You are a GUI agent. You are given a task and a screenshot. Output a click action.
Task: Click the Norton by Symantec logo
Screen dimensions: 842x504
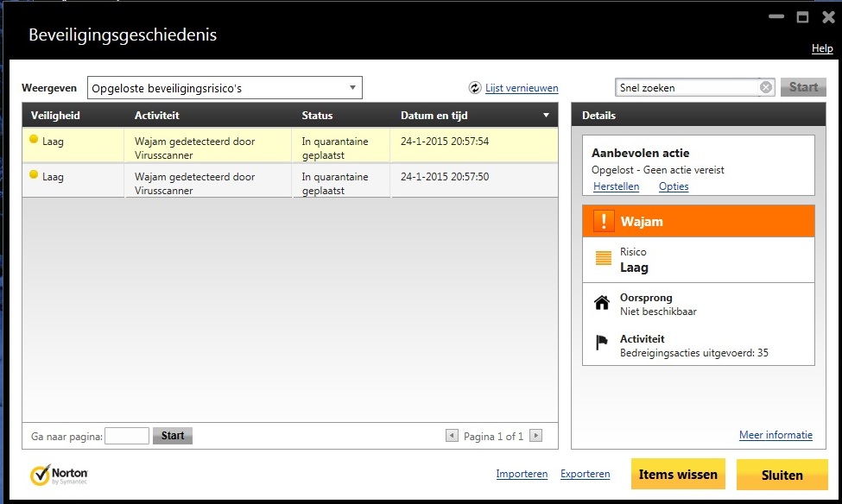click(x=59, y=475)
